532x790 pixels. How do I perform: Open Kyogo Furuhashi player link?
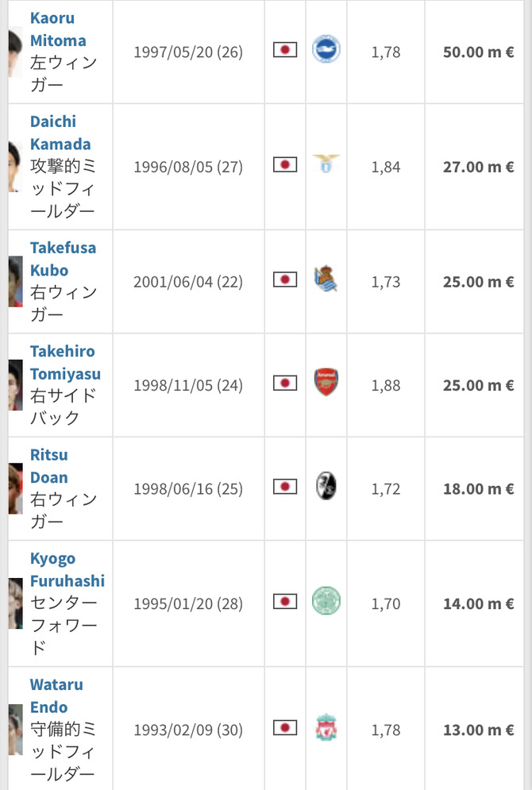coord(67,569)
